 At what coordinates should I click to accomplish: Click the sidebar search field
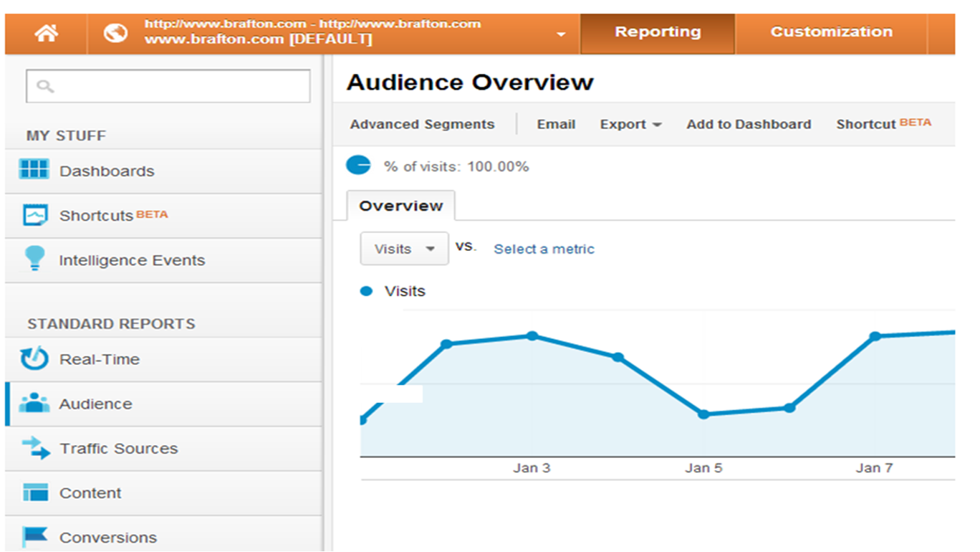[x=168, y=86]
